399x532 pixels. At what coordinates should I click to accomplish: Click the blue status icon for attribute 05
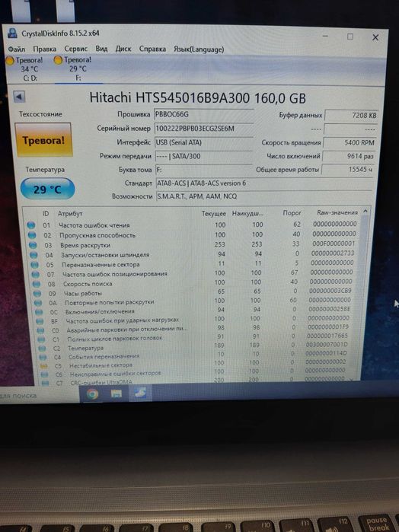34,264
